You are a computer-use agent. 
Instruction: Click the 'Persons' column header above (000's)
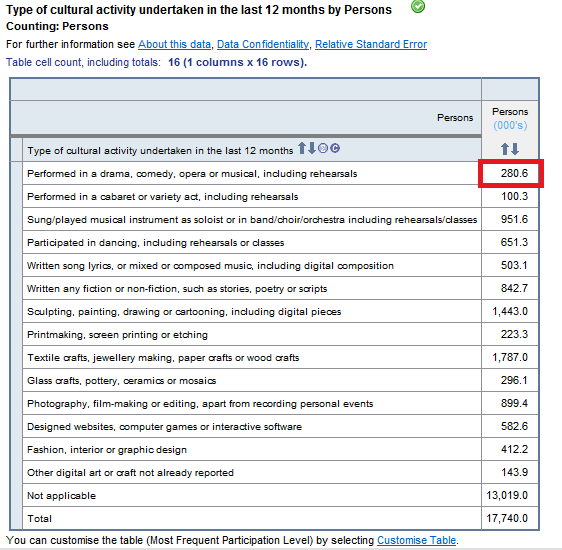tap(510, 112)
